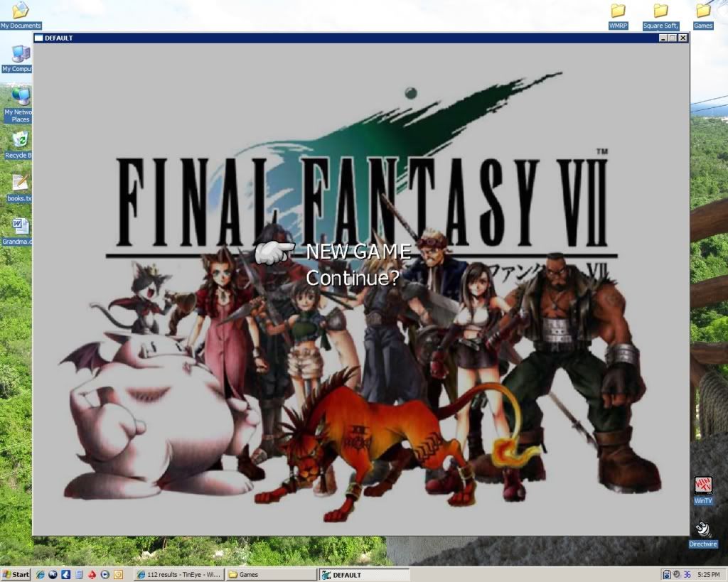Select NEW GAME on the title screen

tap(358, 252)
